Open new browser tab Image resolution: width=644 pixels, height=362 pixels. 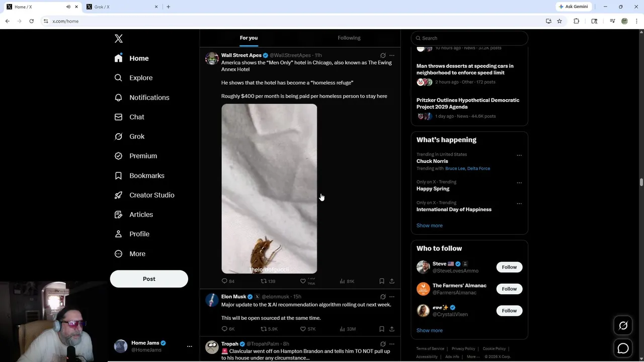[168, 7]
